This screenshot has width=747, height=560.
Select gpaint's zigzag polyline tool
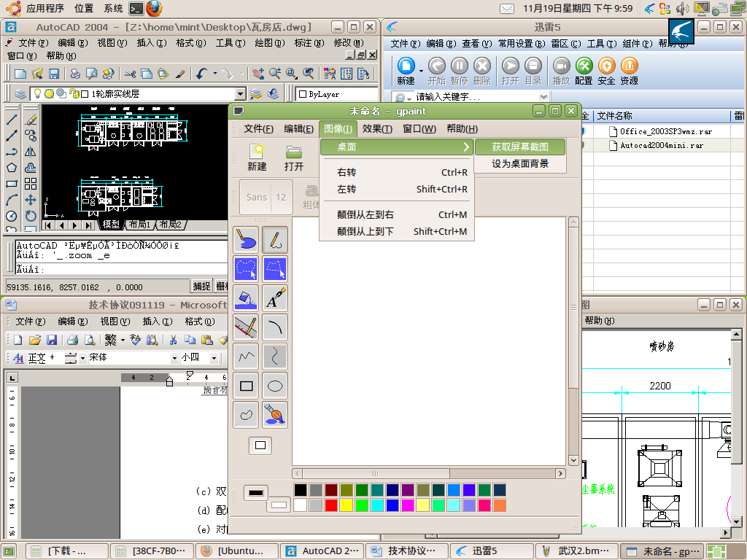click(x=247, y=356)
